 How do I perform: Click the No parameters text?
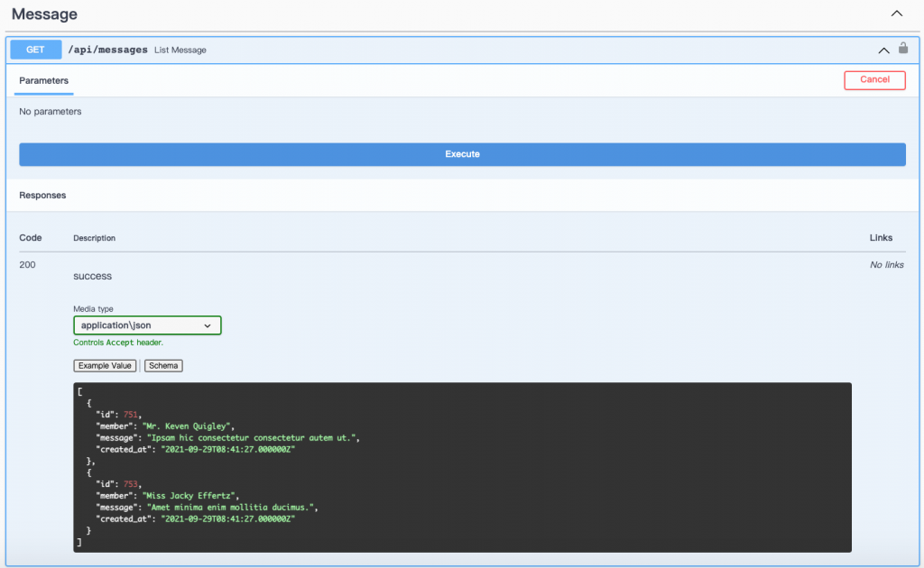coord(51,111)
